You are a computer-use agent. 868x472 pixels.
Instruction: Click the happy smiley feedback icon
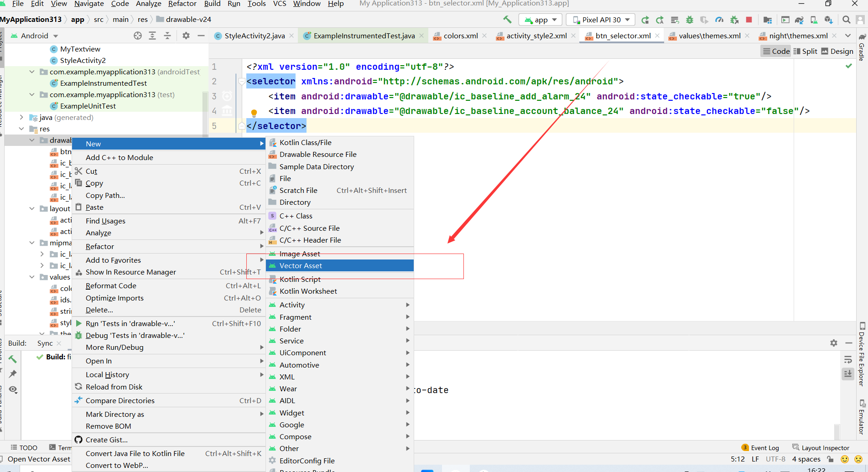pyautogui.click(x=845, y=459)
